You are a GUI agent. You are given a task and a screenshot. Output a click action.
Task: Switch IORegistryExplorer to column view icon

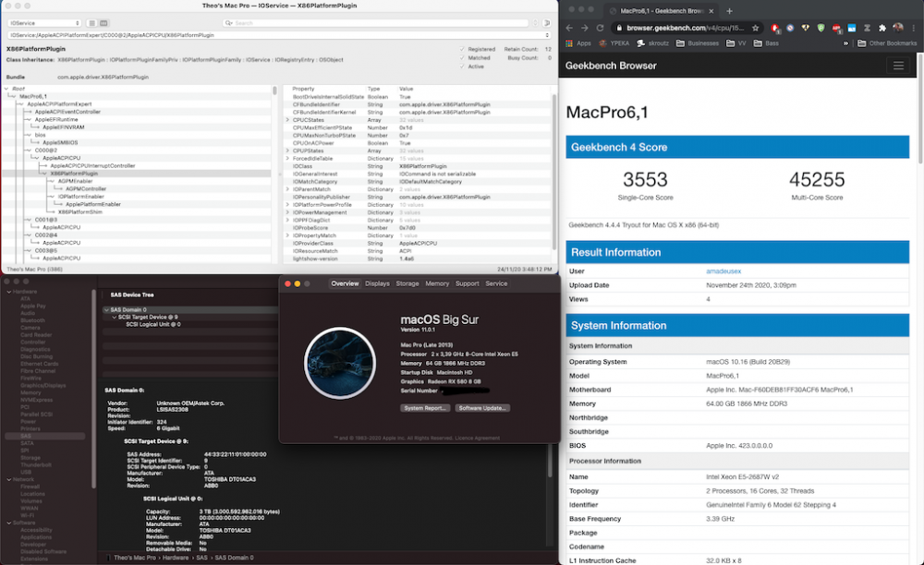click(103, 23)
